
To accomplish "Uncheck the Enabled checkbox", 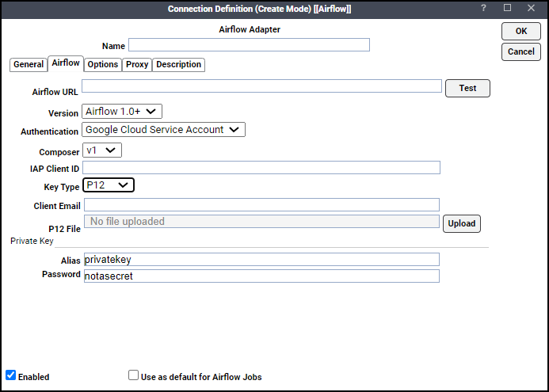I will [11, 375].
